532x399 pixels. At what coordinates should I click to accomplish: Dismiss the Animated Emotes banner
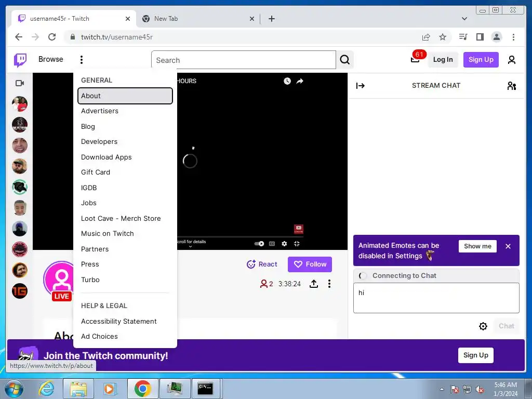pyautogui.click(x=508, y=246)
